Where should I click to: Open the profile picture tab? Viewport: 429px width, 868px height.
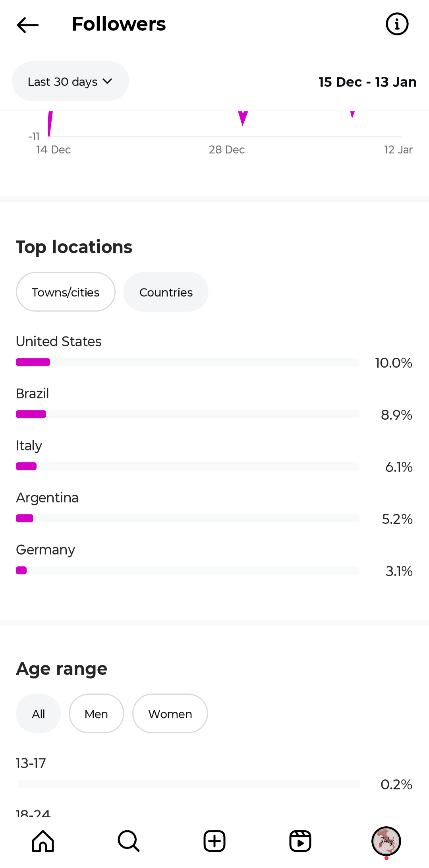pos(386,841)
